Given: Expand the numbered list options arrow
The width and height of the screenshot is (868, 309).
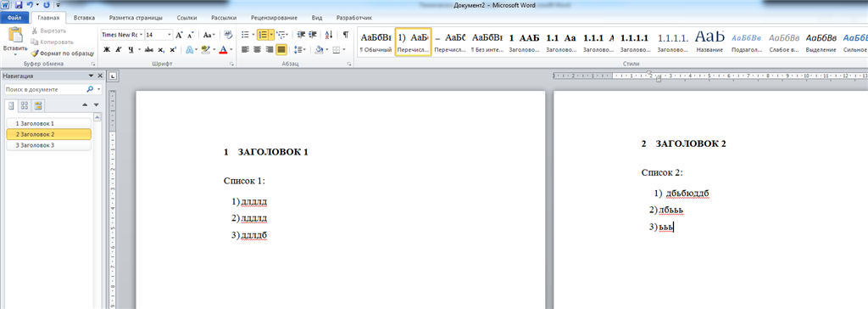Looking at the screenshot, I should 271,35.
